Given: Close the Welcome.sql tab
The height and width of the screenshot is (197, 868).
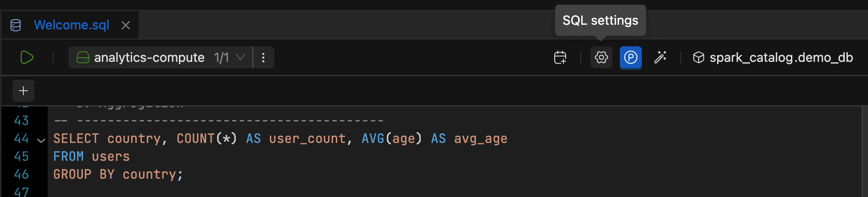Looking at the screenshot, I should tap(126, 25).
